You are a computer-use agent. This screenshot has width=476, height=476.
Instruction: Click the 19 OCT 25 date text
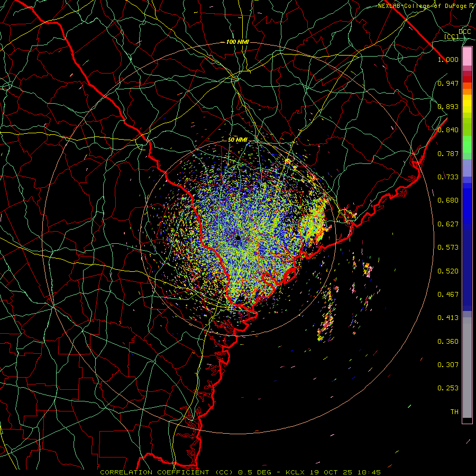coord(331,472)
